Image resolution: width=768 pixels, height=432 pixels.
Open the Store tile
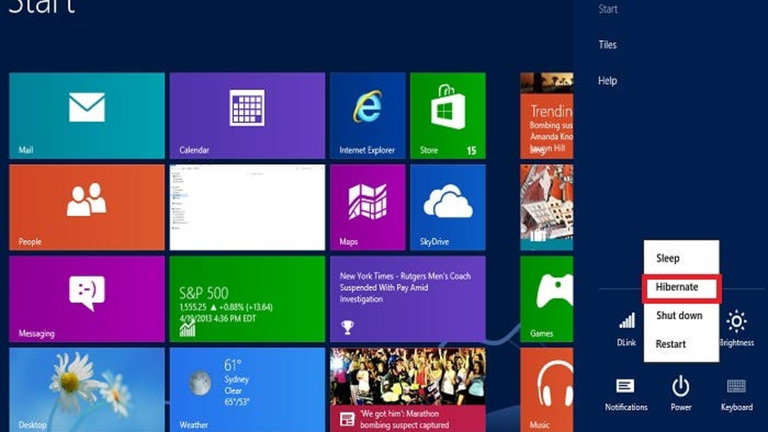pos(448,116)
